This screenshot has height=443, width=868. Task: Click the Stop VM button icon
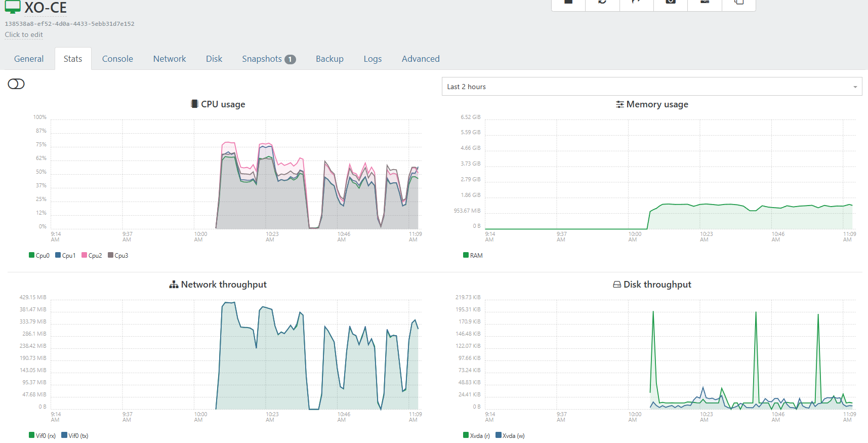(568, 3)
